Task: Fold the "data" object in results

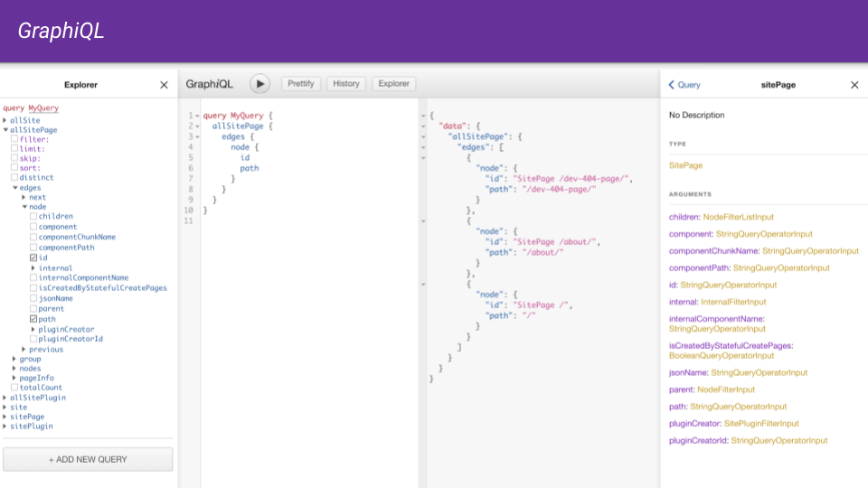Action: click(x=423, y=127)
